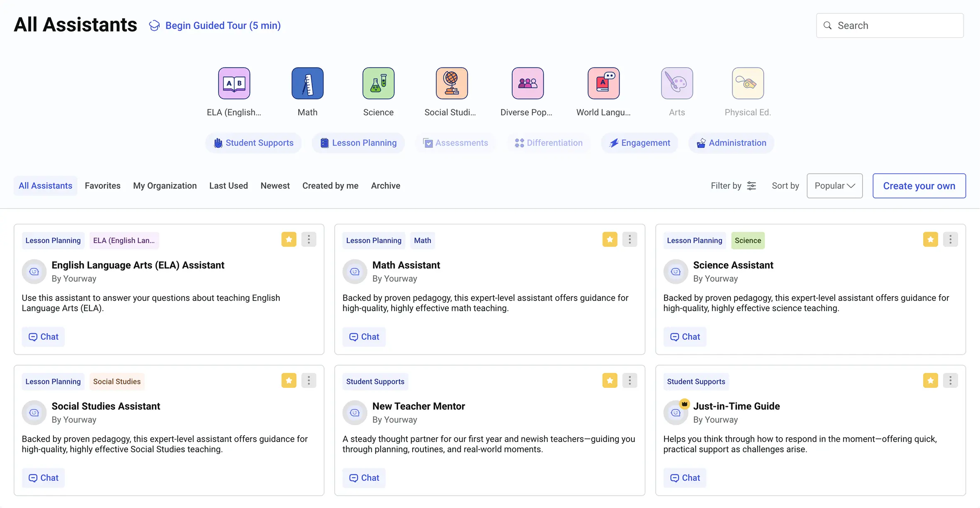Image resolution: width=980 pixels, height=508 pixels.
Task: Choose the Science flask icon
Action: point(378,83)
